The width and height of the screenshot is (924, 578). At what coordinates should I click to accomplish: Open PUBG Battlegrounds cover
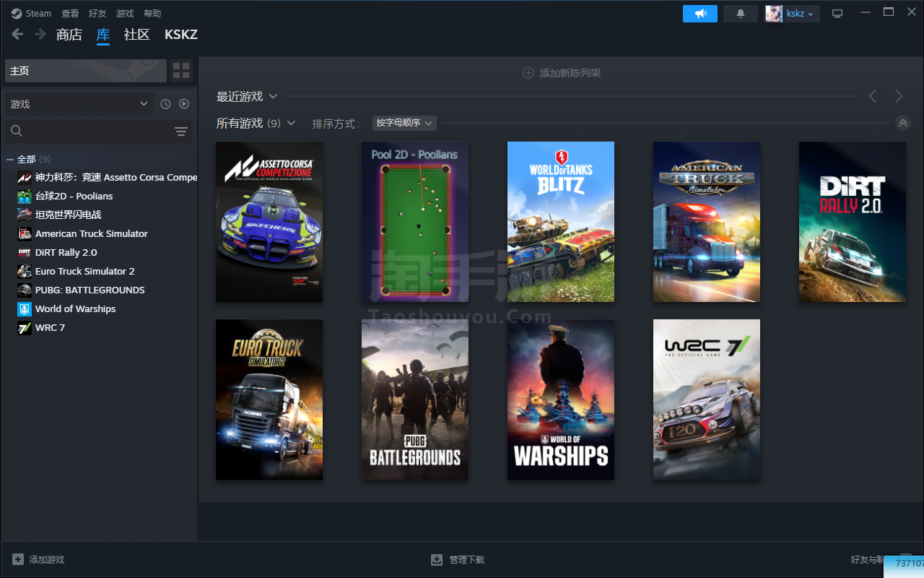(415, 400)
